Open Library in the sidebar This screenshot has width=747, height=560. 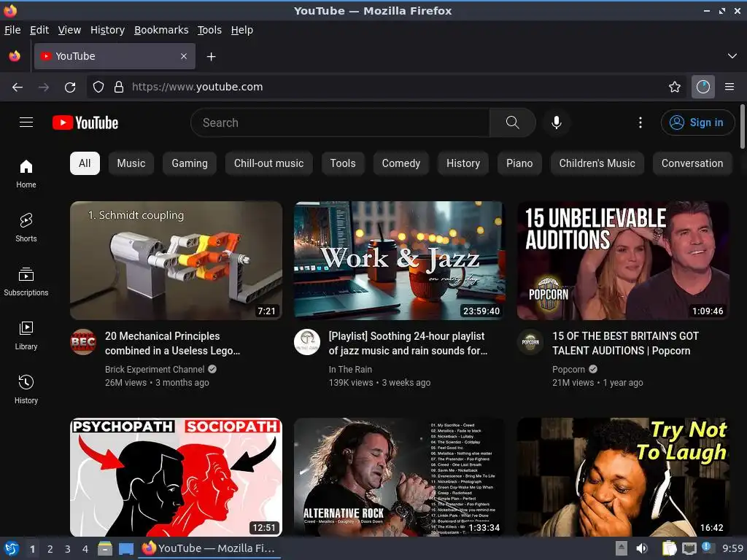(x=26, y=335)
